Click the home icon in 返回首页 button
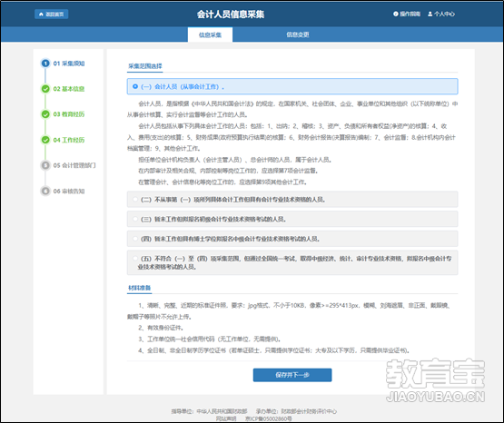The width and height of the screenshot is (504, 423). [x=41, y=15]
